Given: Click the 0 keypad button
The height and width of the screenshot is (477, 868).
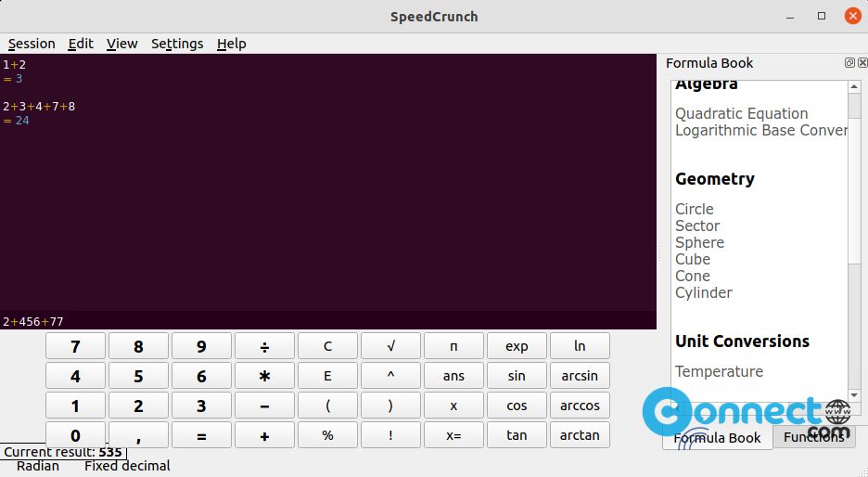Looking at the screenshot, I should (75, 435).
